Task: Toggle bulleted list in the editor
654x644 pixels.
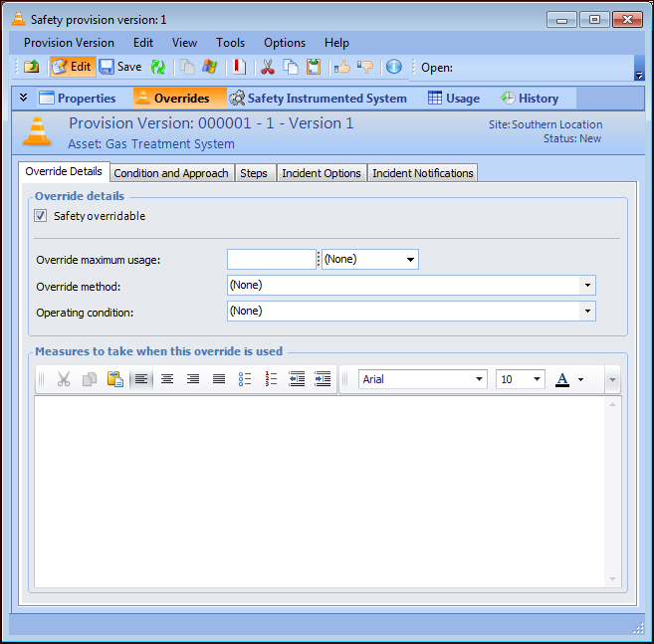Action: click(x=245, y=379)
